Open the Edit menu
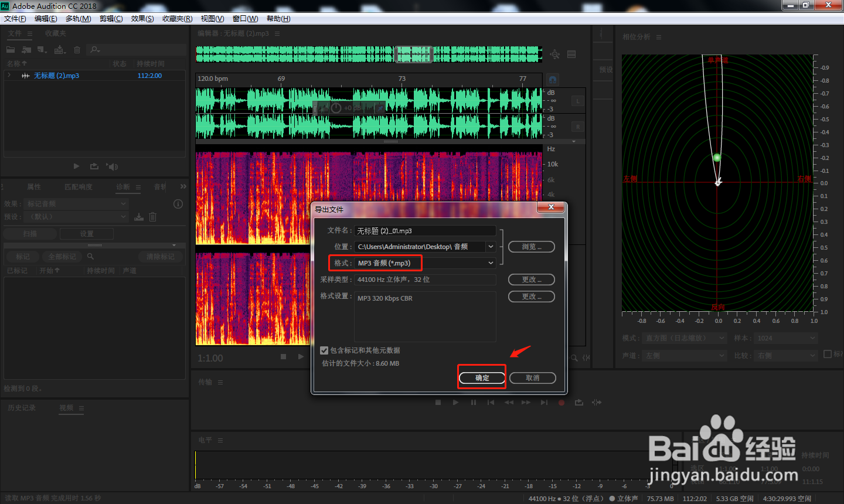 pos(46,19)
